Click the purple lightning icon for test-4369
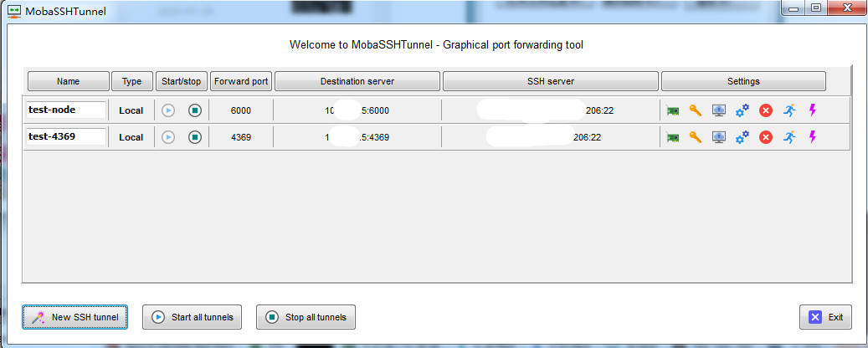Screen dimensions: 868x348 [813, 136]
